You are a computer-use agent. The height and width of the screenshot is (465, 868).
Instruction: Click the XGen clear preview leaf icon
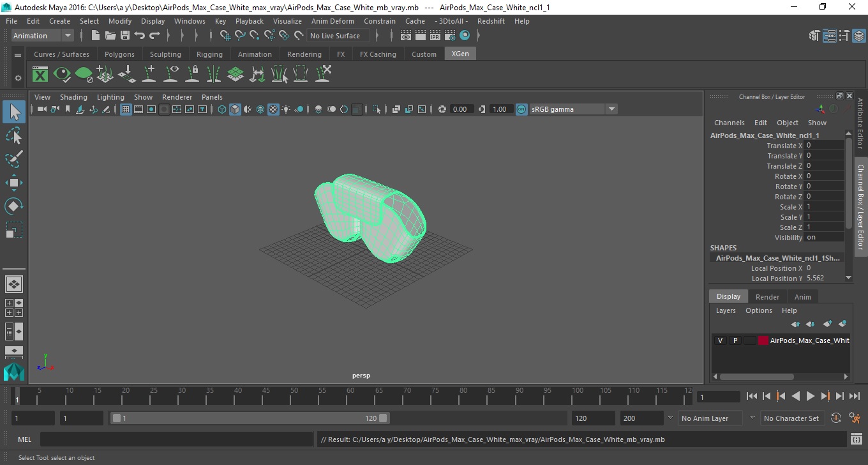(84, 74)
